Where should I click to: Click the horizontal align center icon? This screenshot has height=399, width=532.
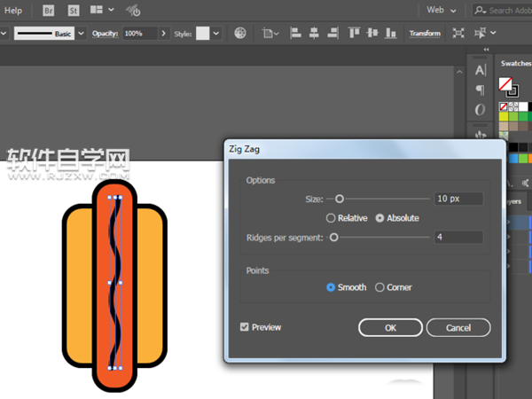(313, 34)
